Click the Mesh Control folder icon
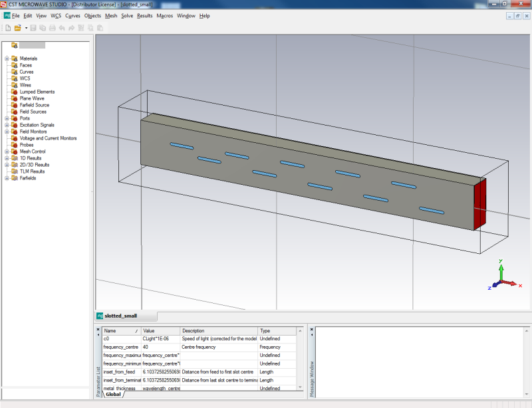 15,152
